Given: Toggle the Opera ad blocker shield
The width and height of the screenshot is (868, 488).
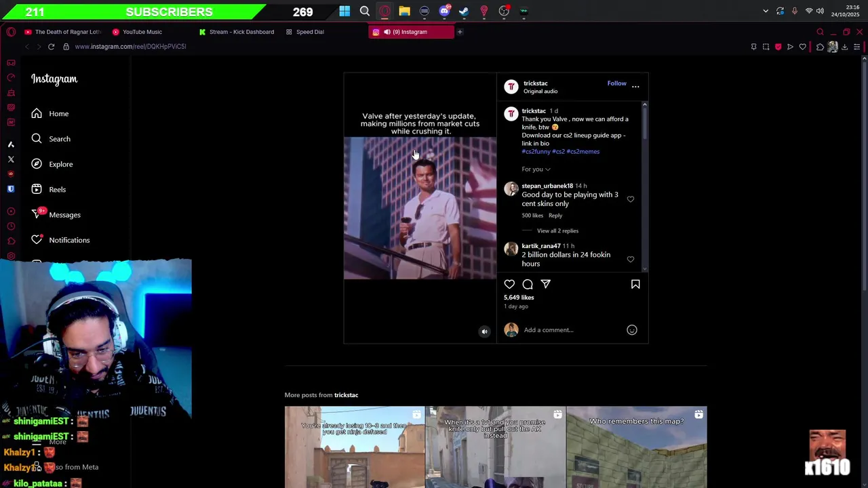Looking at the screenshot, I should [x=778, y=47].
